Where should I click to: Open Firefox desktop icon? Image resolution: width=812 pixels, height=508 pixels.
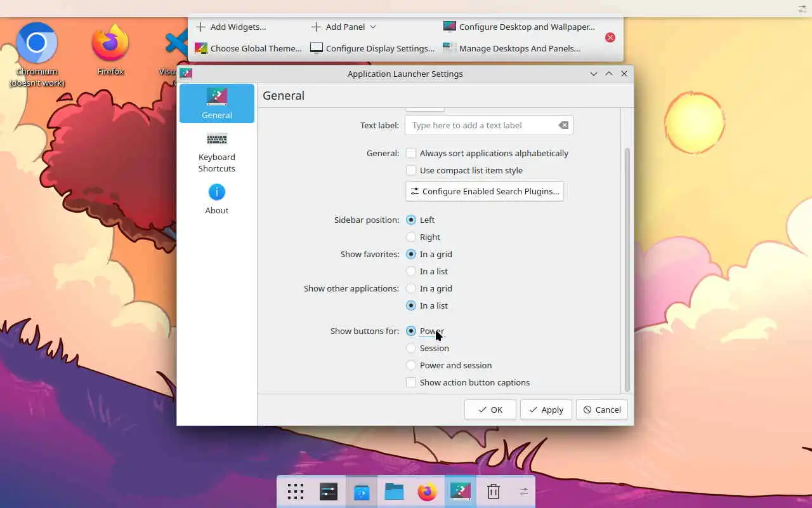pyautogui.click(x=110, y=51)
